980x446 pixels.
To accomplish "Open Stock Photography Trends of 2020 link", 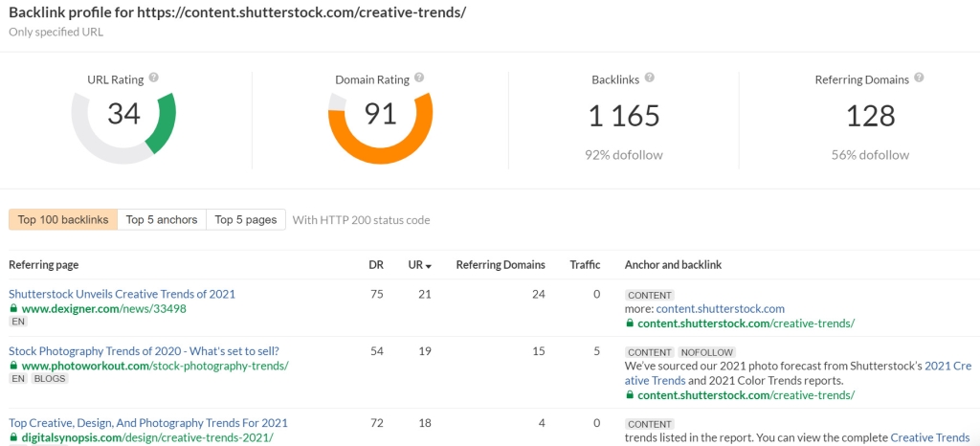I will pos(144,351).
